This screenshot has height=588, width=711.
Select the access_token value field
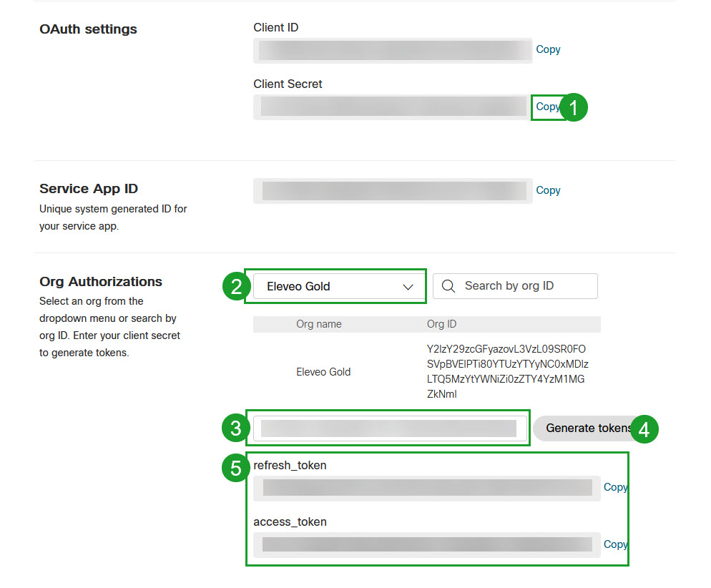427,545
